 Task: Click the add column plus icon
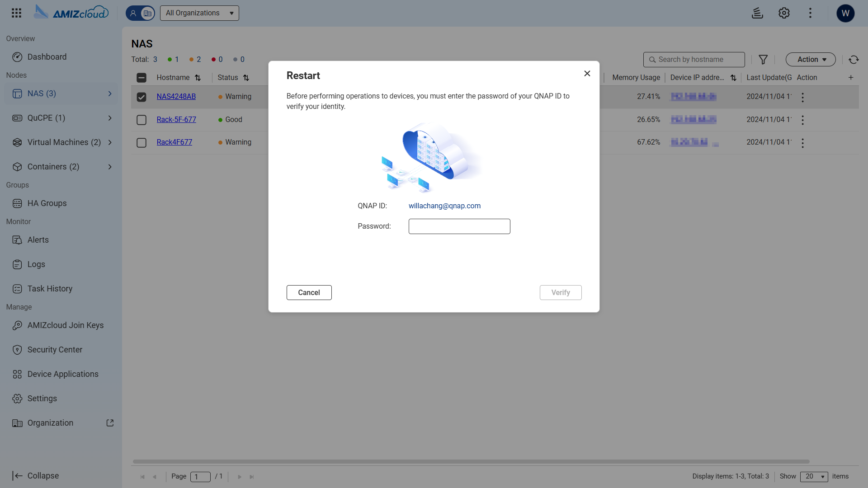(851, 78)
